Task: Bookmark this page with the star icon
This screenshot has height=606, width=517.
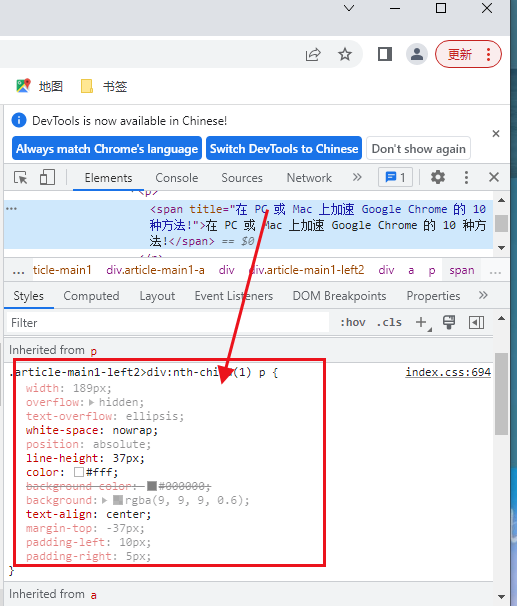Action: (345, 54)
